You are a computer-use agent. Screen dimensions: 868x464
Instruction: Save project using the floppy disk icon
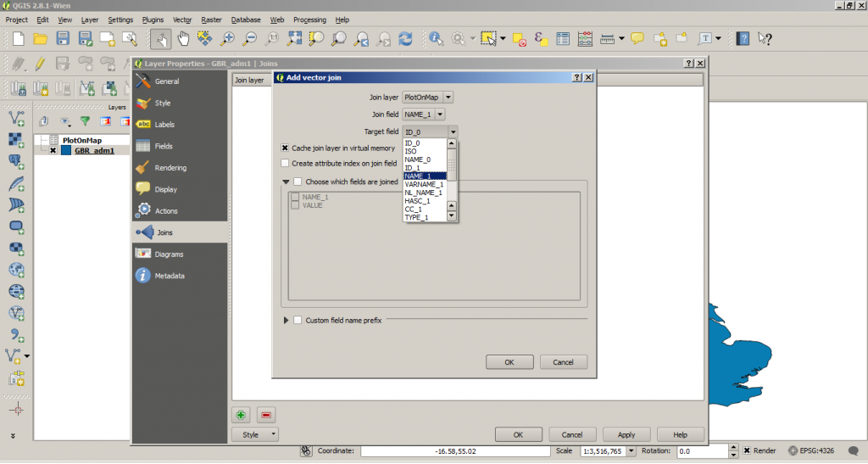pyautogui.click(x=63, y=39)
